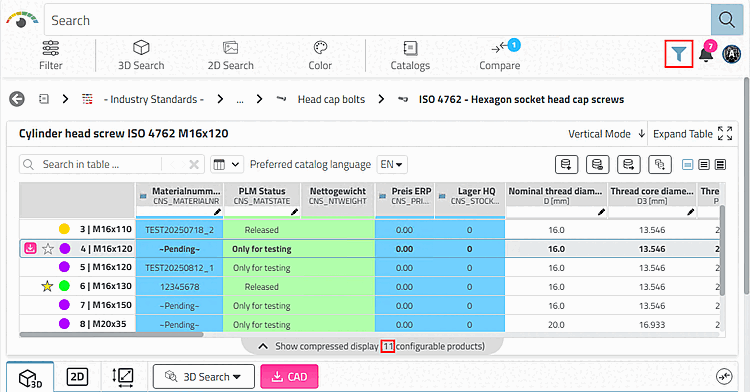Click the second database icon button
The width and height of the screenshot is (750, 392).
(x=597, y=164)
